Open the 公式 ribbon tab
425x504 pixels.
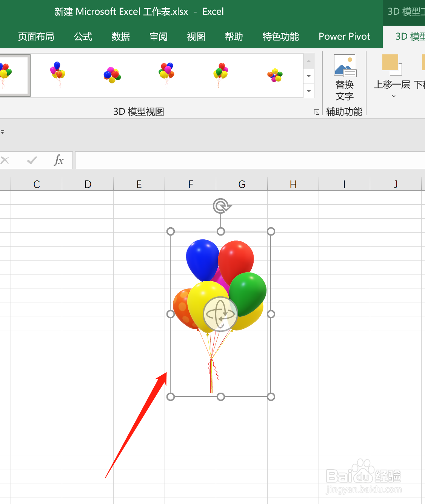pyautogui.click(x=83, y=37)
